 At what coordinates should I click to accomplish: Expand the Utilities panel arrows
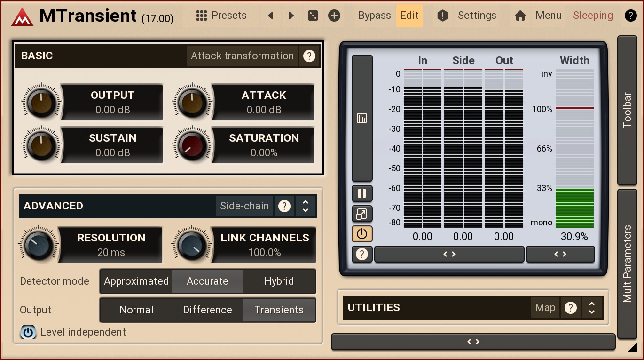tap(592, 308)
